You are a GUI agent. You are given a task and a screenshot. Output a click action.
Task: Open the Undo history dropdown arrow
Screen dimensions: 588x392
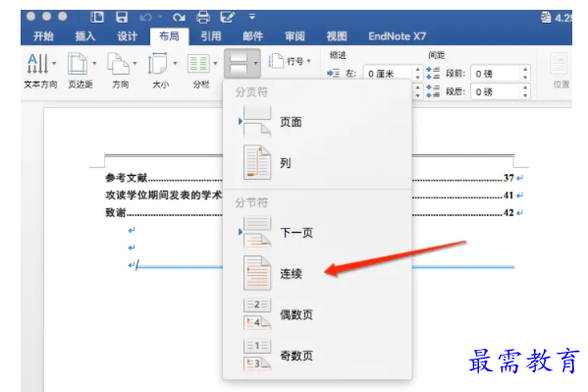pos(160,17)
